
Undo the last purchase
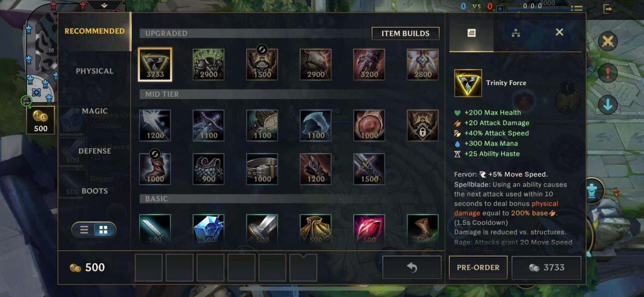(412, 267)
